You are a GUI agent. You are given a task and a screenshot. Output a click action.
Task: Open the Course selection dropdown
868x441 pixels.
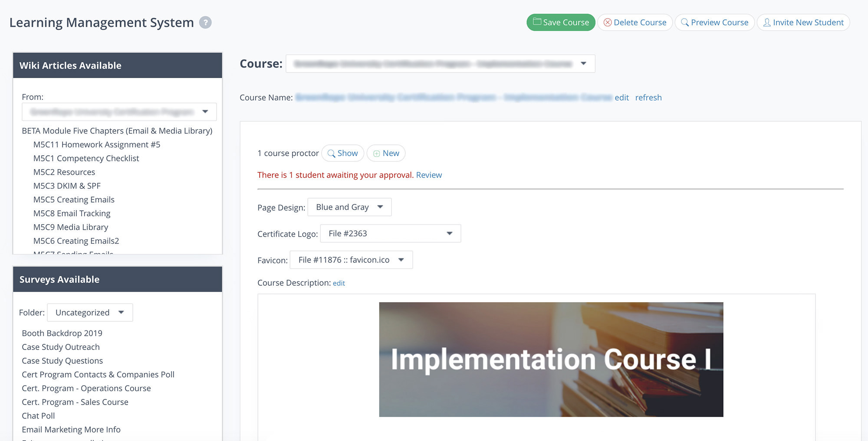440,64
